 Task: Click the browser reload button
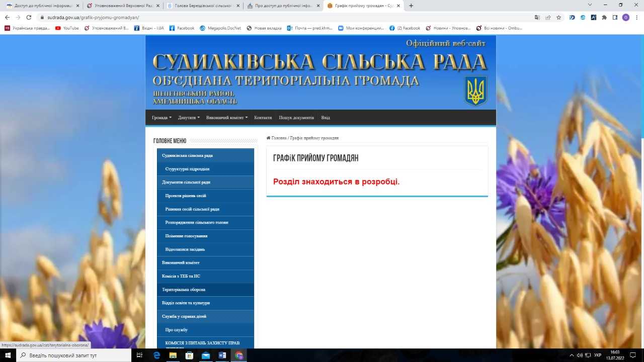[28, 17]
